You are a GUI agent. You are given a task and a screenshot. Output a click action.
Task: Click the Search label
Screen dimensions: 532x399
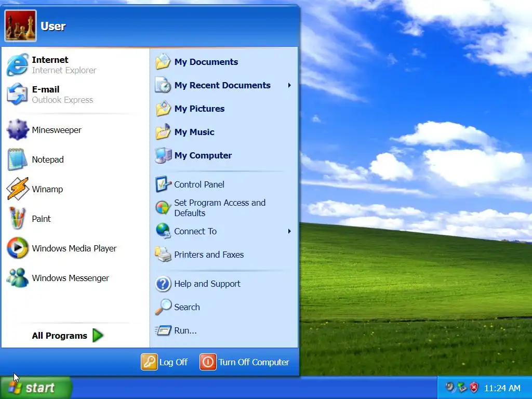(187, 307)
